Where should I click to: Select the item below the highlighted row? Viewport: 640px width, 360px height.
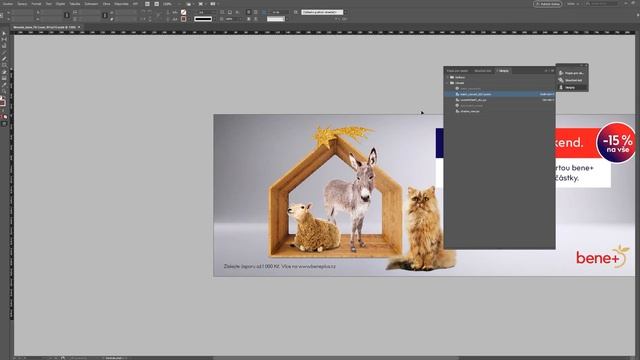pos(500,100)
